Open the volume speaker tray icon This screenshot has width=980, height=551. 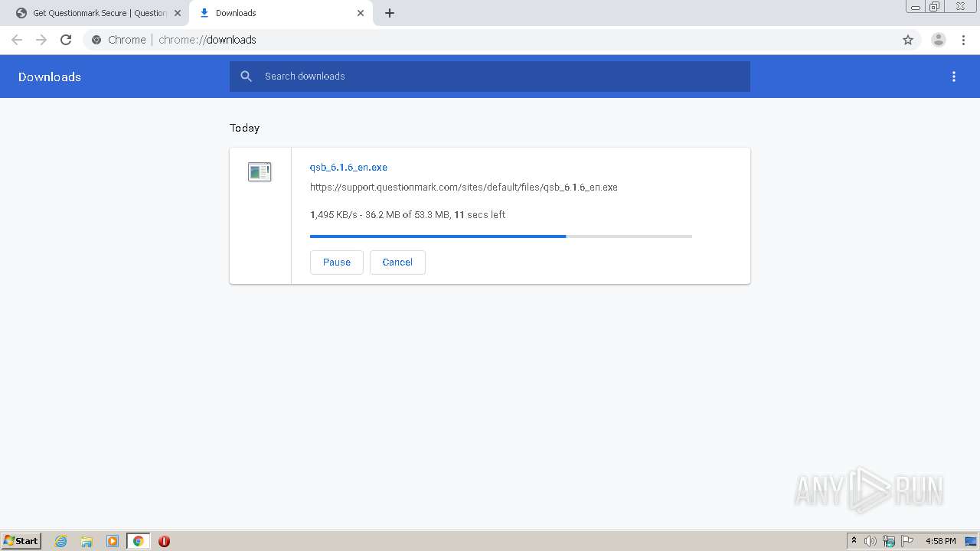click(x=871, y=541)
